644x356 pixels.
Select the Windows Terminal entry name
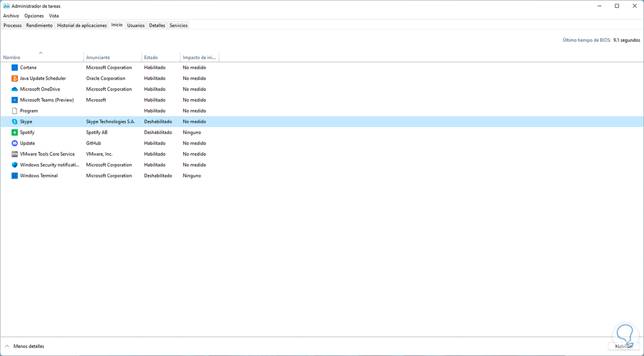click(39, 175)
